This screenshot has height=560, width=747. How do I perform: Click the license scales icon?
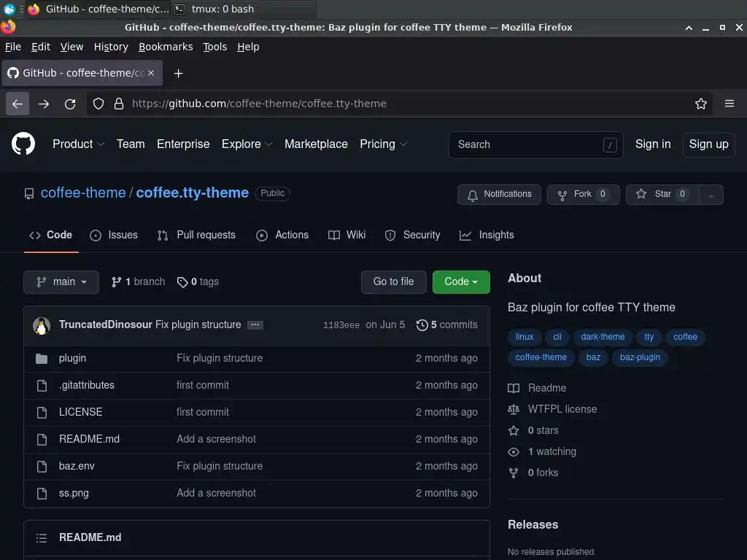[514, 409]
